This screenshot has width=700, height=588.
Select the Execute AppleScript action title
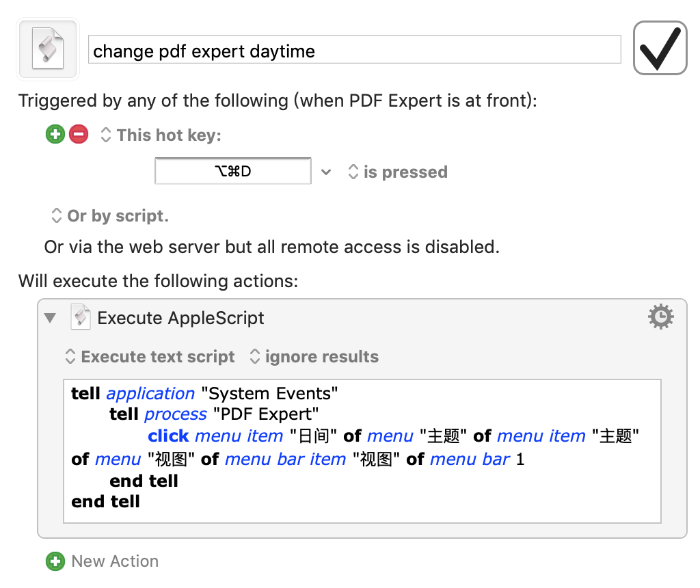(x=180, y=318)
